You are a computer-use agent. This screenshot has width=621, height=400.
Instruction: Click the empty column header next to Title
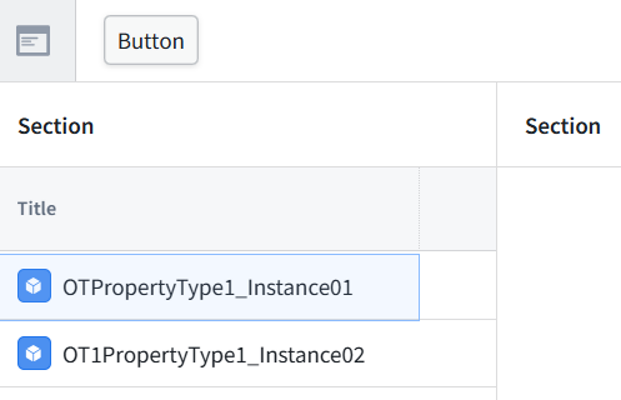(x=458, y=209)
